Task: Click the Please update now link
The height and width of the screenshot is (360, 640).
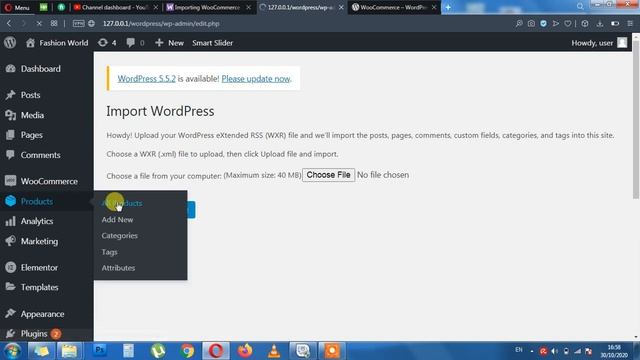Action: 256,79
